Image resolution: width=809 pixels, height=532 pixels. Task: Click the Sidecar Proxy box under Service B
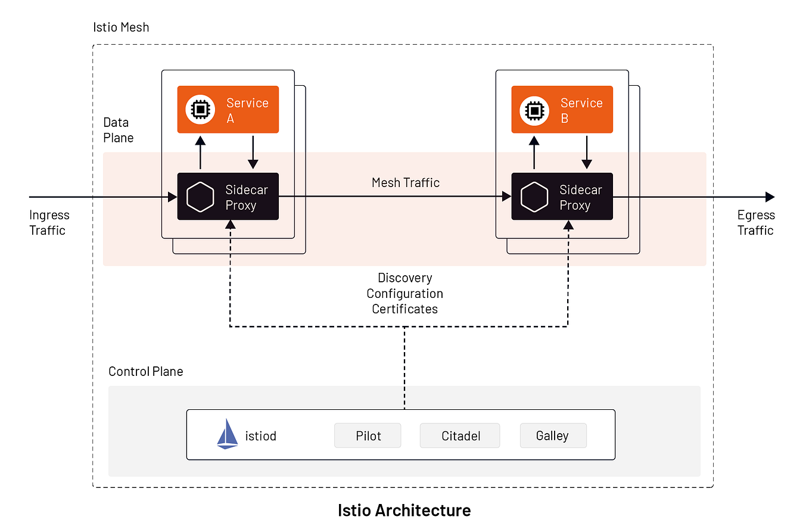[562, 197]
